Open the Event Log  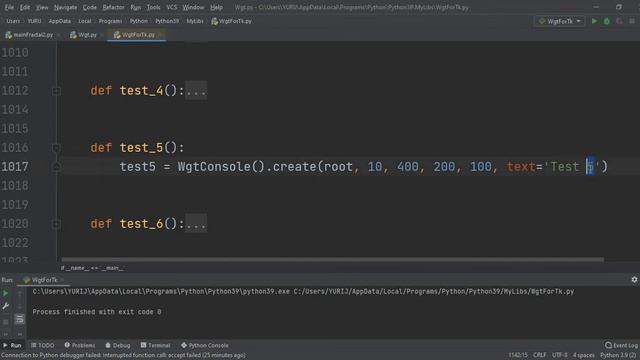(622, 345)
